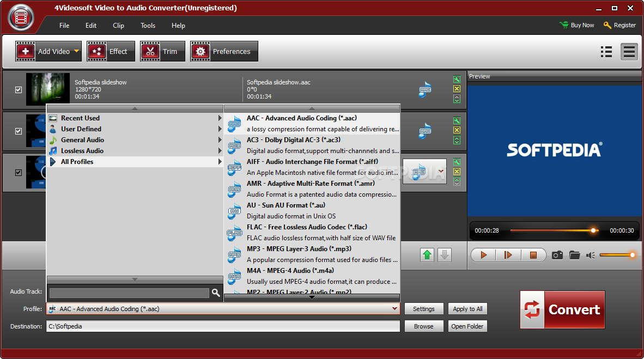Open the File menu
The image size is (644, 359).
(x=64, y=26)
